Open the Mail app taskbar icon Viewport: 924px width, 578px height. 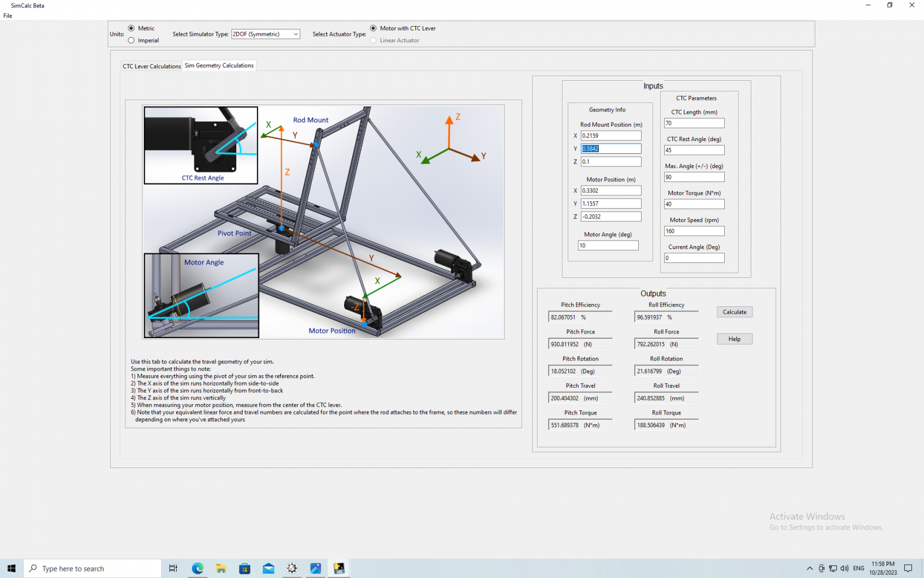(269, 569)
